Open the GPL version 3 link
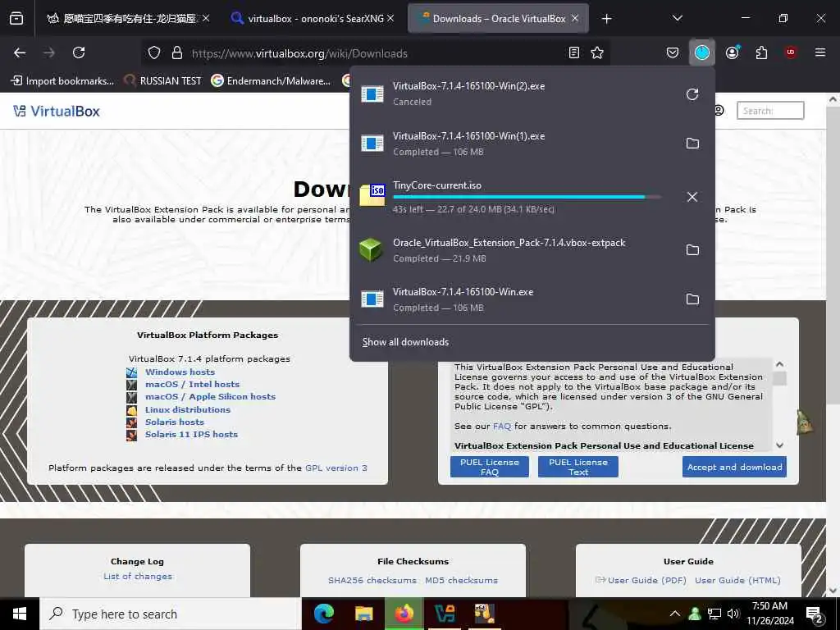The width and height of the screenshot is (840, 630). pos(336,468)
